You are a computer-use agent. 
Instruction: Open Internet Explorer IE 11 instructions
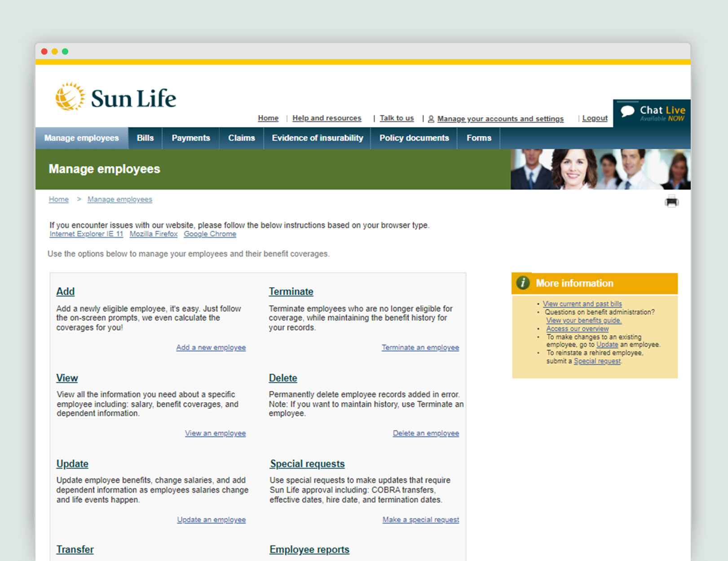coord(86,234)
